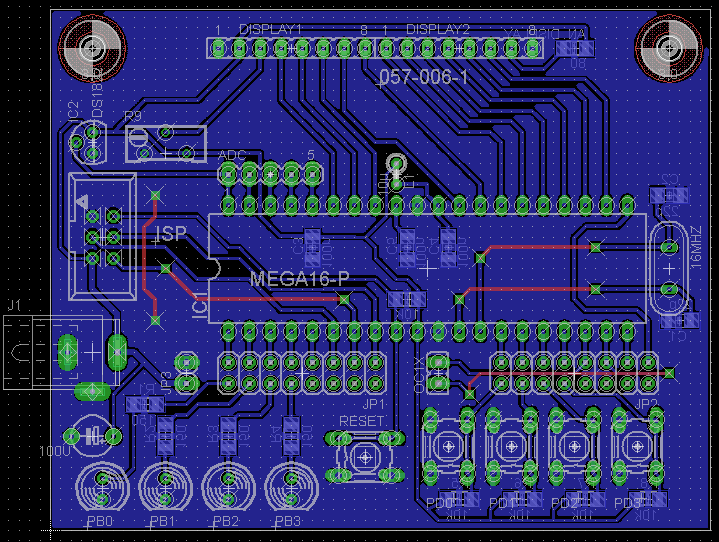Viewport: 719px width, 542px height.
Task: Click the PB2 LED label
Action: (x=226, y=522)
